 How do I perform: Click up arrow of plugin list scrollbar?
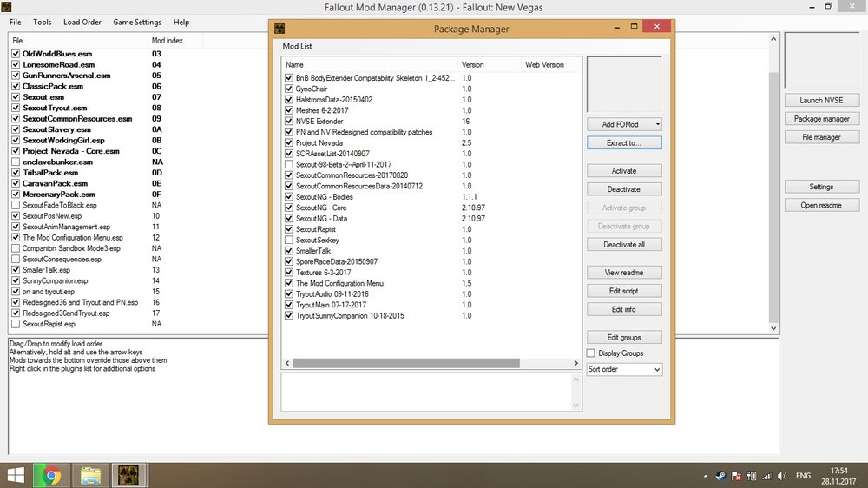(773, 39)
